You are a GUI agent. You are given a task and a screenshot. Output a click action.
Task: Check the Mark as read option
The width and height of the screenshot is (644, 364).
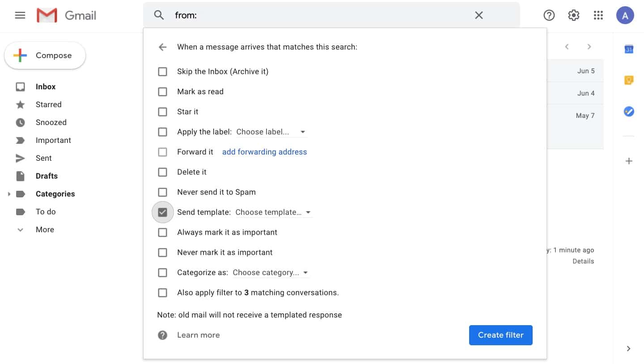[x=163, y=92]
